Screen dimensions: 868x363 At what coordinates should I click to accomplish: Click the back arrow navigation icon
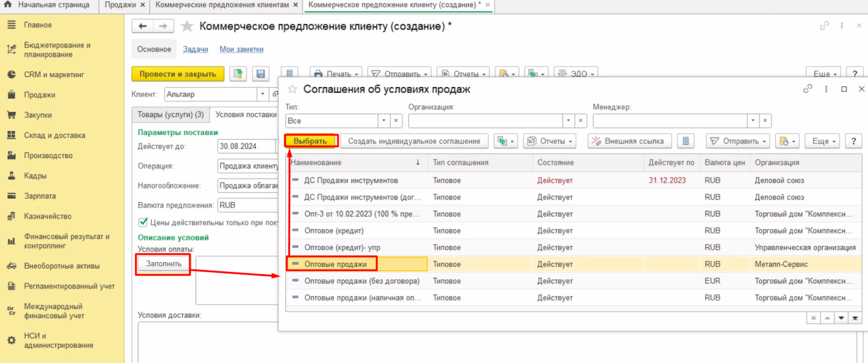[x=143, y=26]
